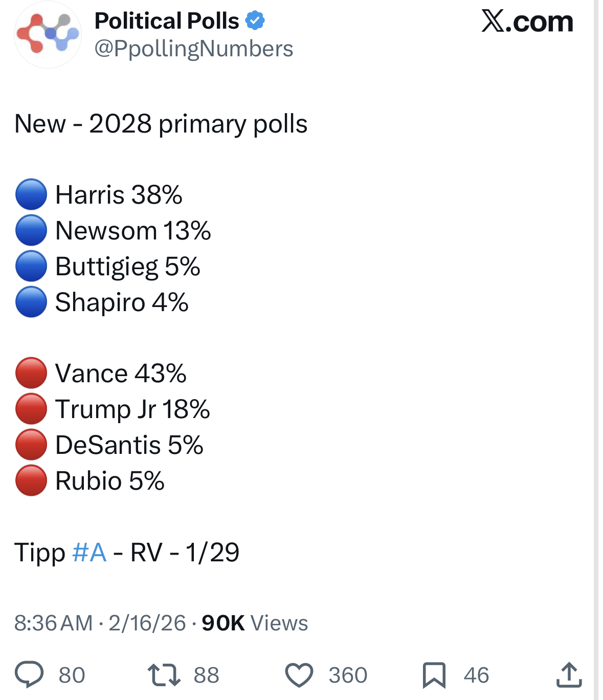The height and width of the screenshot is (700, 603).
Task: Click the 88 reposts count
Action: (x=206, y=675)
